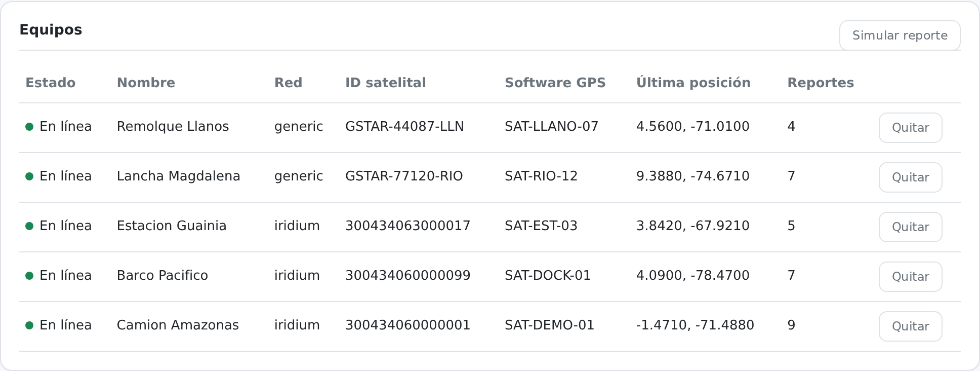
Task: Remove Estacion Guainia using its Quitar button
Action: click(910, 227)
